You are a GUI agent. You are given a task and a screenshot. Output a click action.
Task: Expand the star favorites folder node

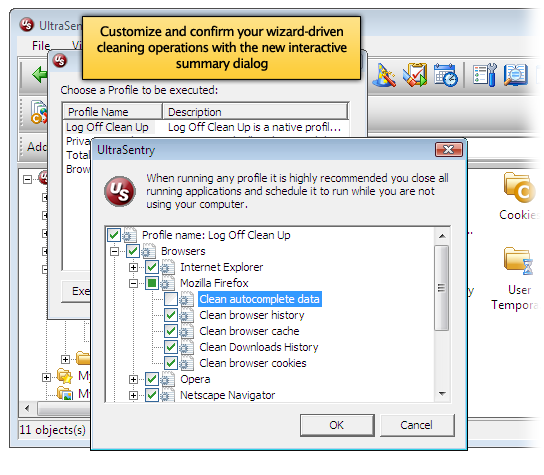point(46,377)
